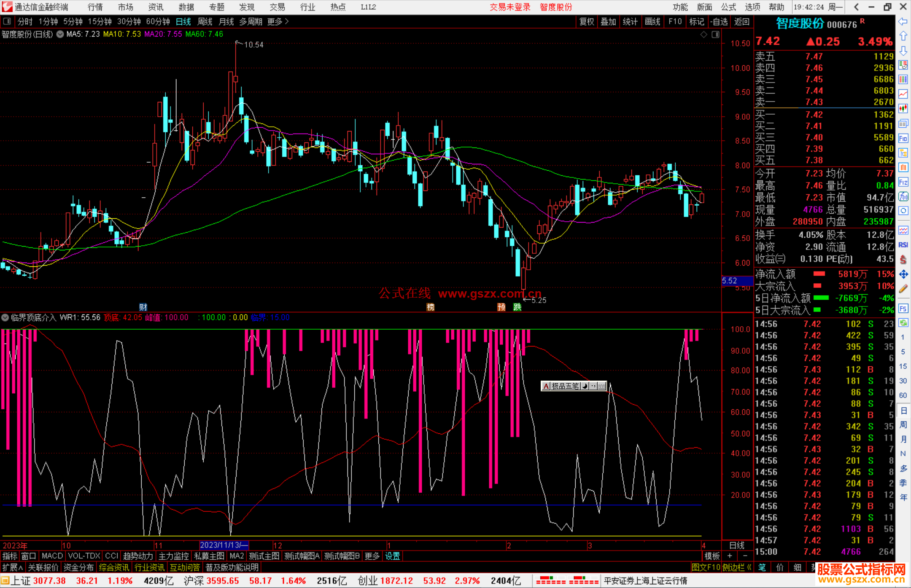This screenshot has width=911, height=588.
Task: Click the formula f(x) sidebar icon
Action: point(903,196)
